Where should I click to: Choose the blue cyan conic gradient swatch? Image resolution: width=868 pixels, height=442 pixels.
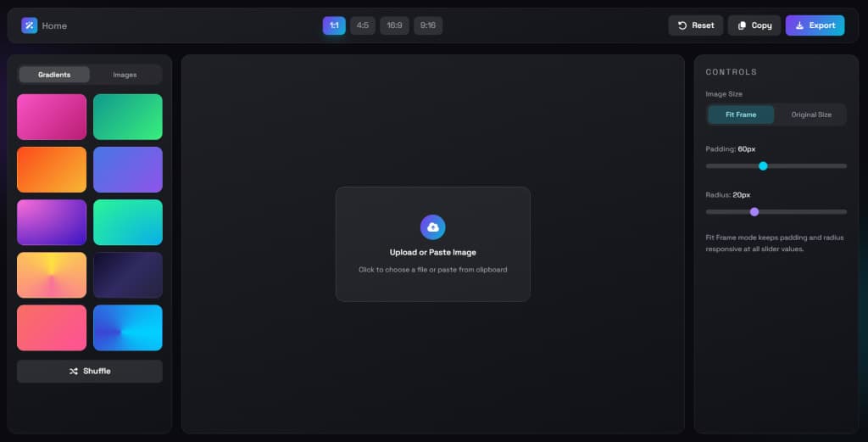coord(128,328)
